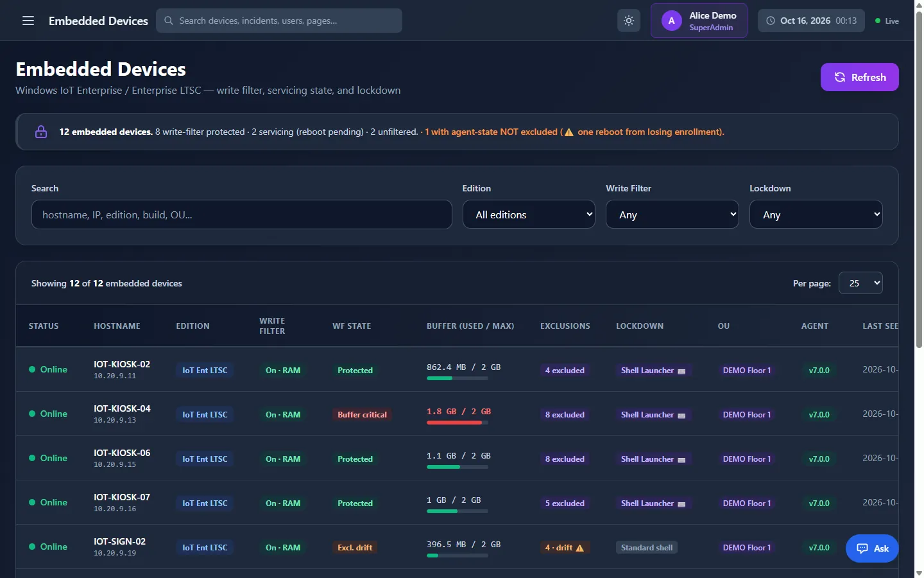Click drift warning triangle for IOT-SIGN-02
The width and height of the screenshot is (924, 578).
[580, 548]
